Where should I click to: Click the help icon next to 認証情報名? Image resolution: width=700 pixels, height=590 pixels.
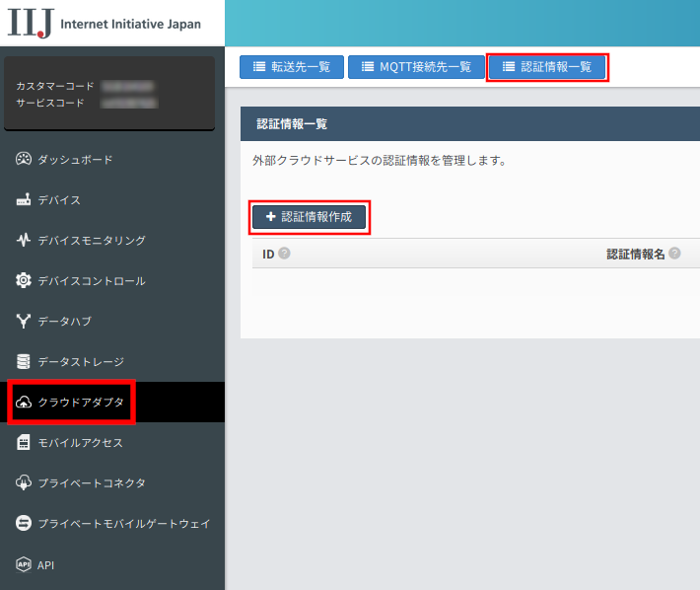pos(674,254)
